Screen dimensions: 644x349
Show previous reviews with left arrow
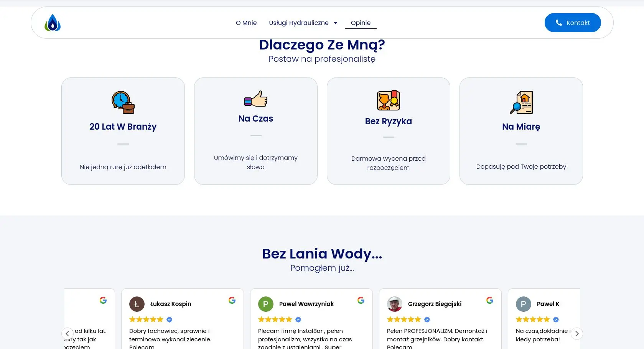tap(68, 334)
